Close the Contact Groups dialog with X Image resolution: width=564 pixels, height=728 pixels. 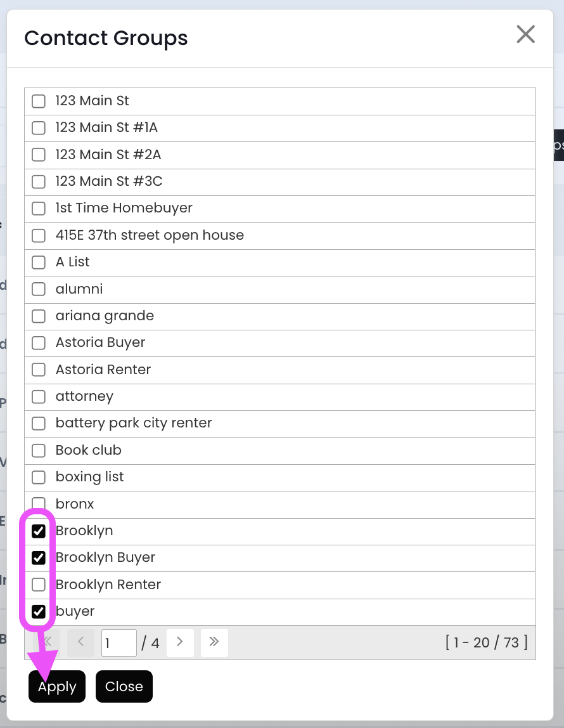pos(525,34)
